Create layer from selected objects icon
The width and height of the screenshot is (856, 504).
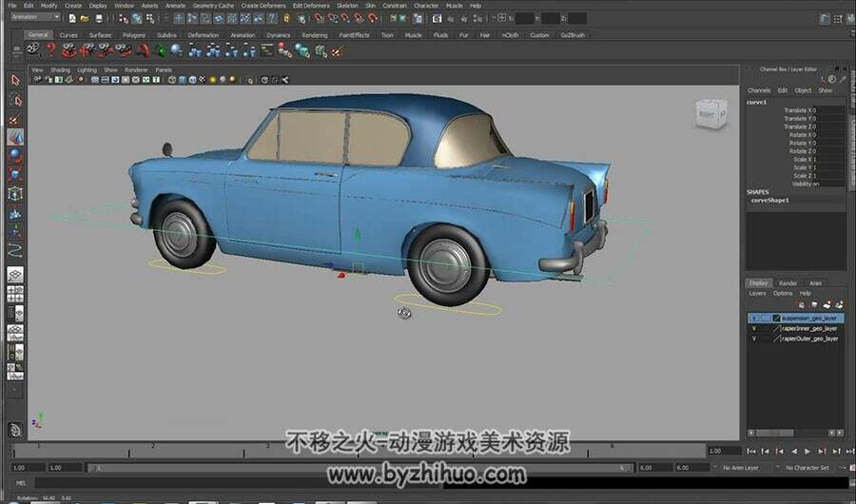[x=839, y=304]
